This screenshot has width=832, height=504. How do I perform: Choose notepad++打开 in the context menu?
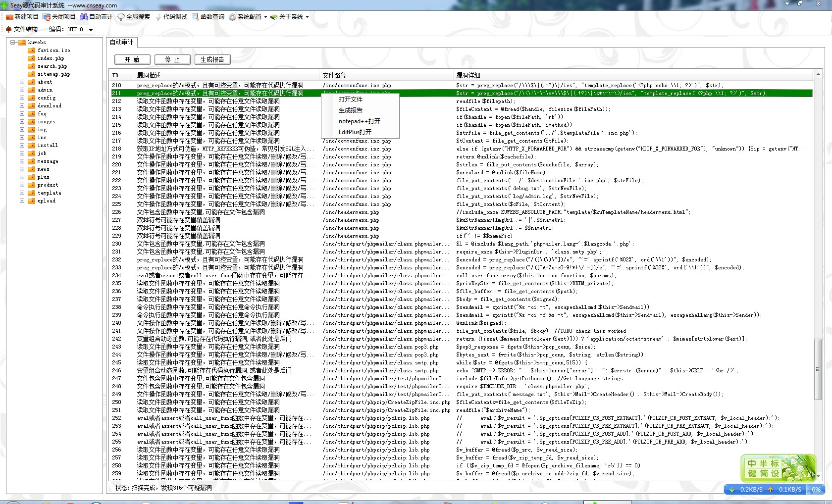[x=359, y=121]
